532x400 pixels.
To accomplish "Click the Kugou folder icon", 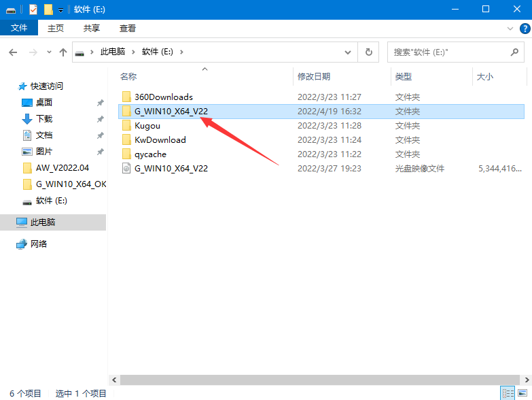I will [x=126, y=125].
